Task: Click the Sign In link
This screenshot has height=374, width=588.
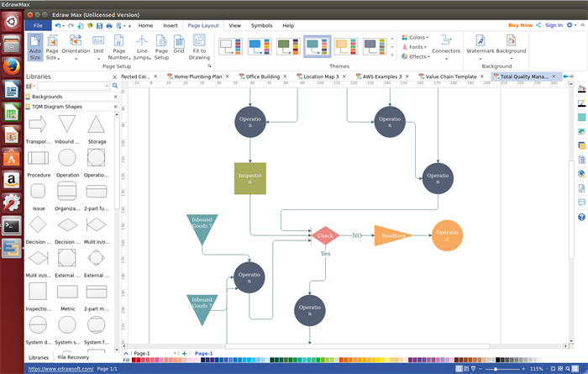Action: point(554,25)
